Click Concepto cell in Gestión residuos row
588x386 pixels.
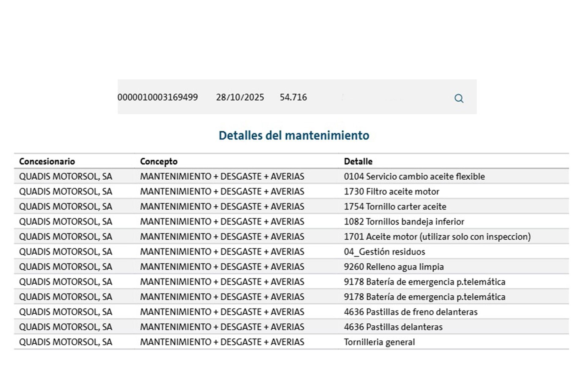[222, 252]
